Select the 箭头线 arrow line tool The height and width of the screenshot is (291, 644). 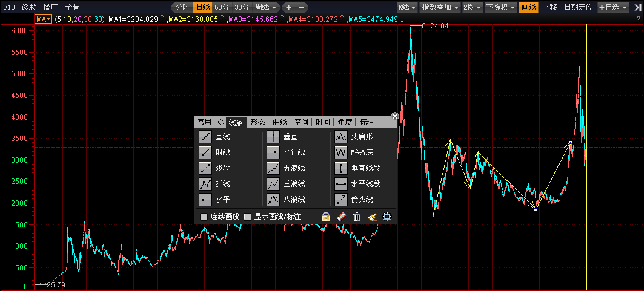pyautogui.click(x=354, y=200)
